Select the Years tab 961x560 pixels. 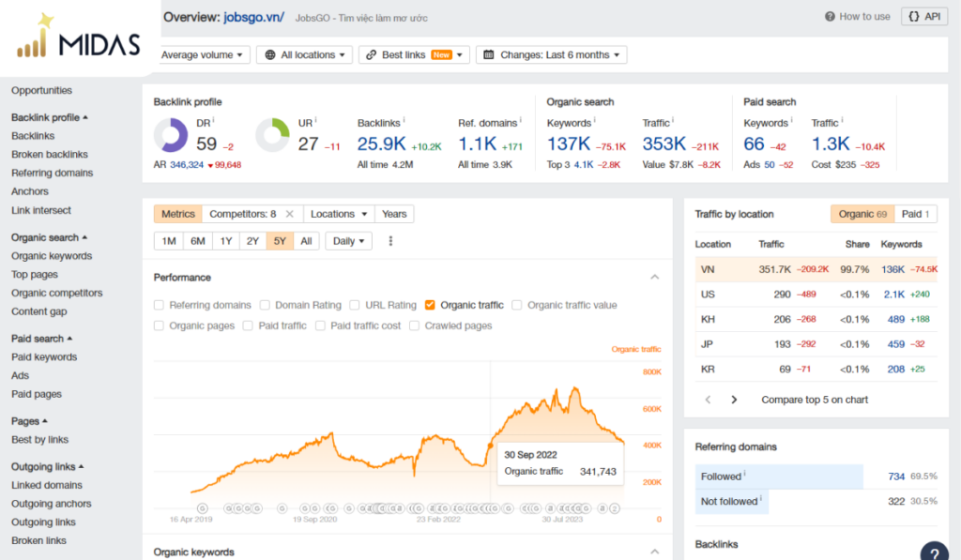pos(394,214)
